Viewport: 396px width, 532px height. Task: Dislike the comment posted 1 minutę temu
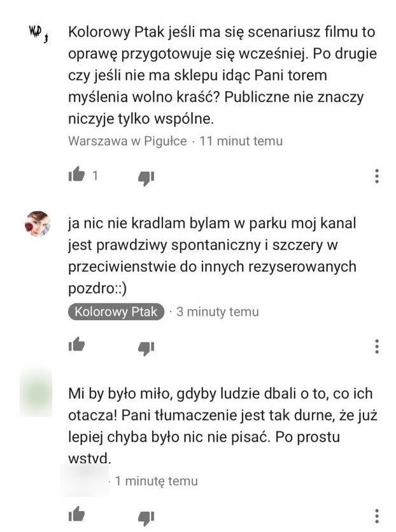click(146, 518)
